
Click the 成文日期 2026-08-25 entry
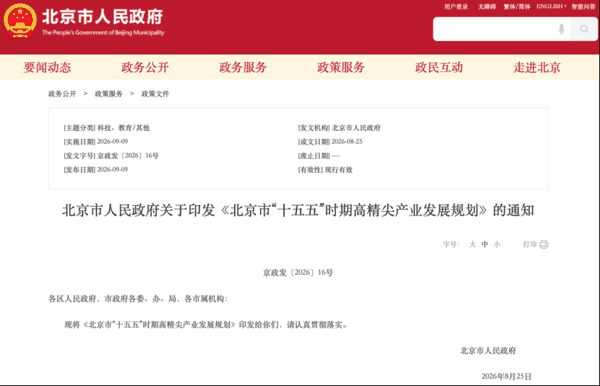pyautogui.click(x=330, y=142)
